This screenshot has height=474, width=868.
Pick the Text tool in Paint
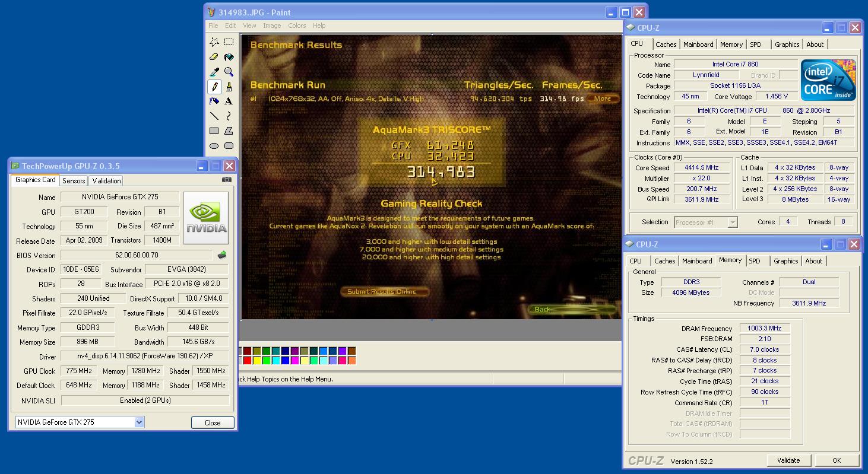coord(229,101)
